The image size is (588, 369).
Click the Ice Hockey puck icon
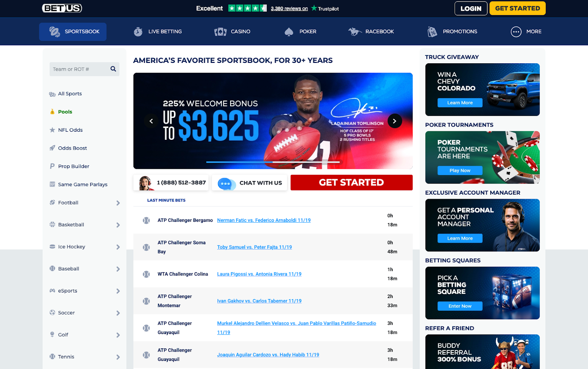pyautogui.click(x=52, y=246)
